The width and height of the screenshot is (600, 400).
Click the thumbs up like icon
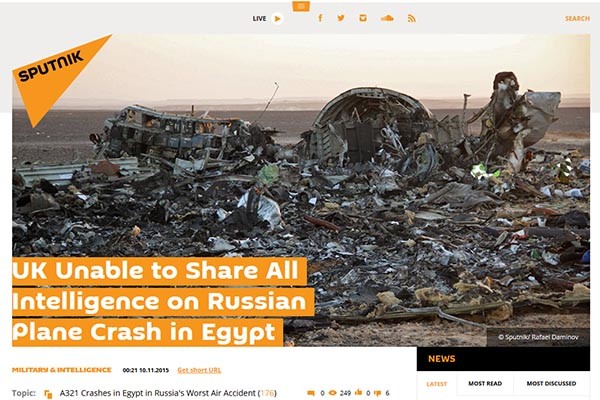click(x=358, y=393)
